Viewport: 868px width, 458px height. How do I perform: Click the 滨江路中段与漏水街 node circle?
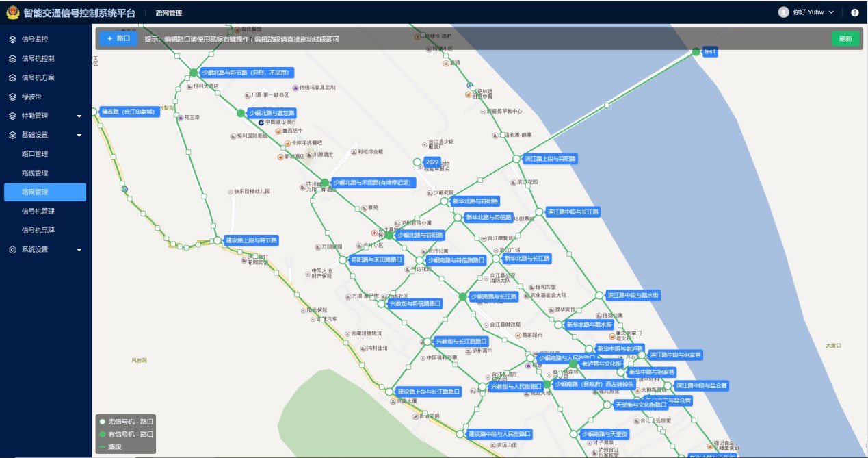(x=599, y=295)
